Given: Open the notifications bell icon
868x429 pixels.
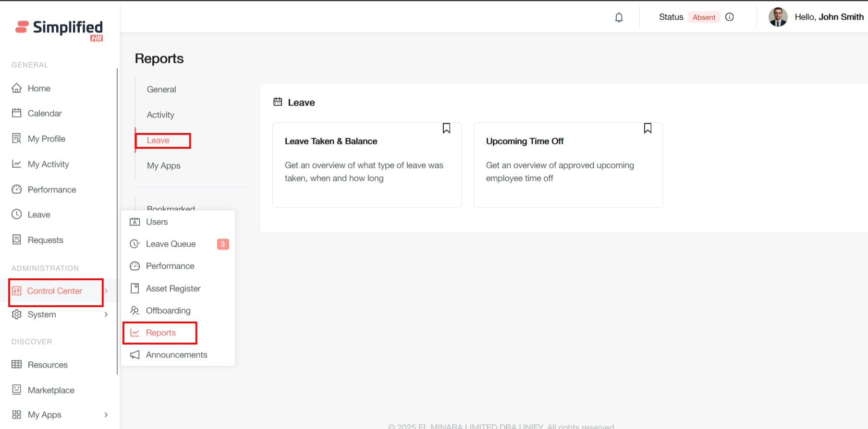Looking at the screenshot, I should click(619, 17).
